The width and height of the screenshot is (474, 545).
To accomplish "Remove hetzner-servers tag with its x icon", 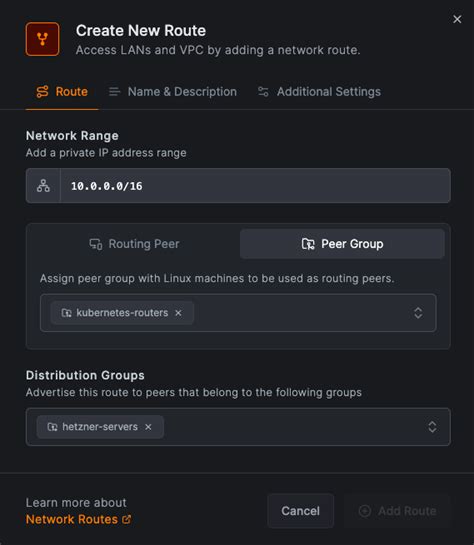I will 148,427.
